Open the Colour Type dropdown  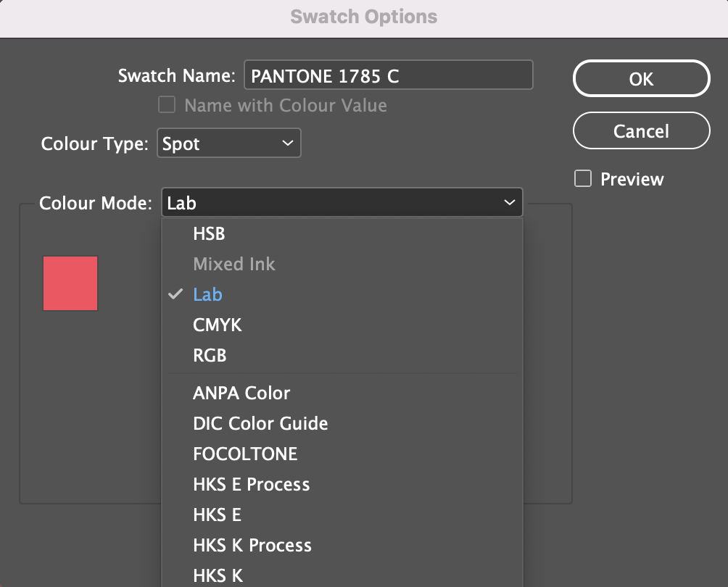(228, 143)
